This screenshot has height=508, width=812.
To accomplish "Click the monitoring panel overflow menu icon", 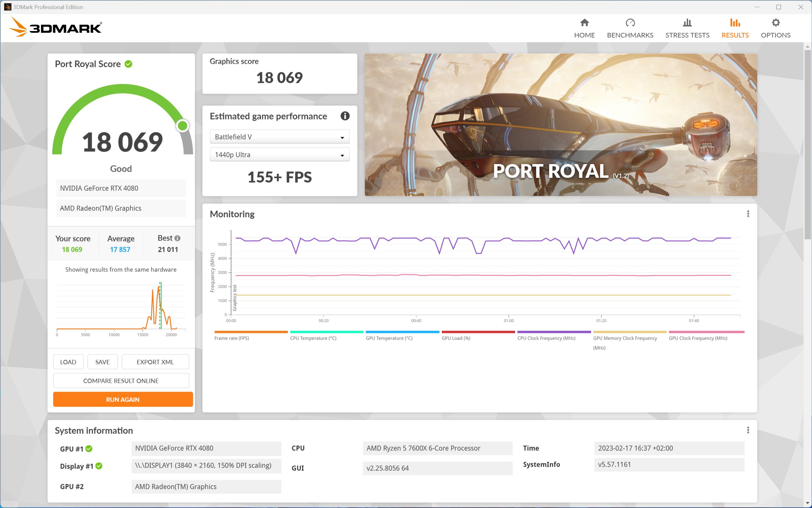I will pos(748,214).
